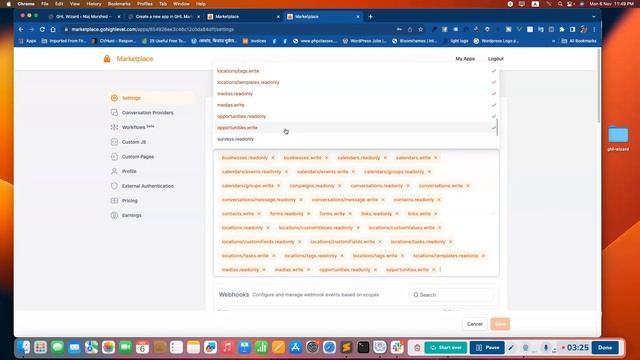The width and height of the screenshot is (640, 360).
Task: Deselect medias.write in dropdown list
Action: click(356, 105)
